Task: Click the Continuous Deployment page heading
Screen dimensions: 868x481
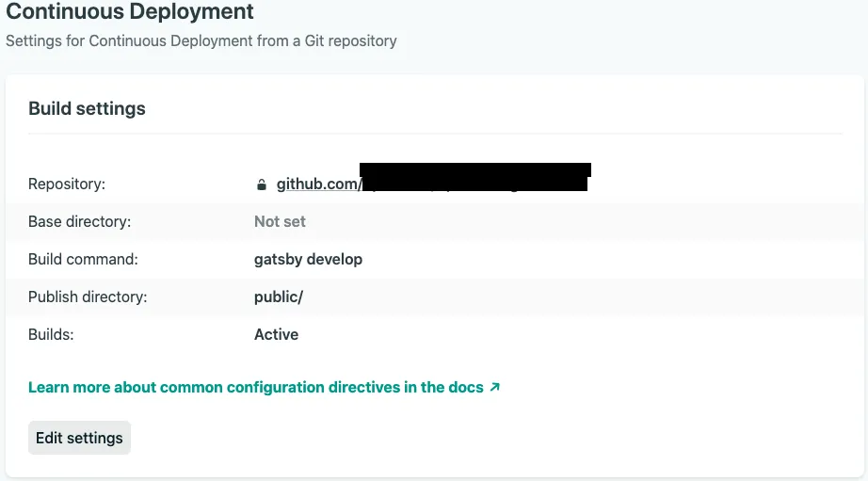Action: (130, 12)
